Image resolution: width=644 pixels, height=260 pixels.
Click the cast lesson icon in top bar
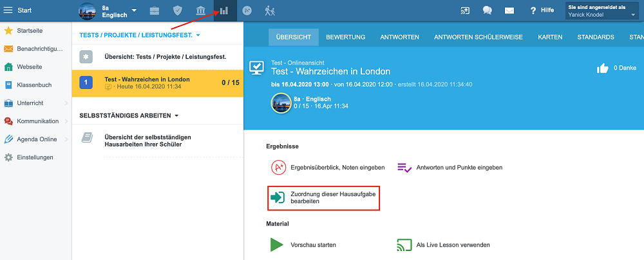(x=465, y=11)
